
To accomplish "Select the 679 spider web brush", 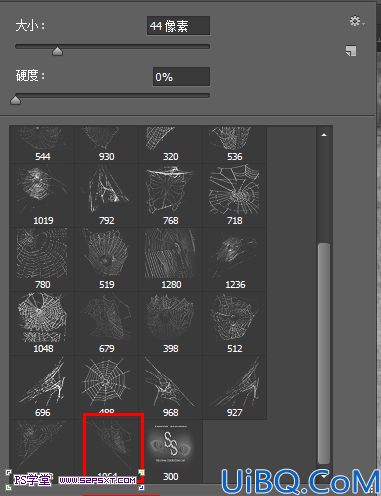I will tap(106, 323).
